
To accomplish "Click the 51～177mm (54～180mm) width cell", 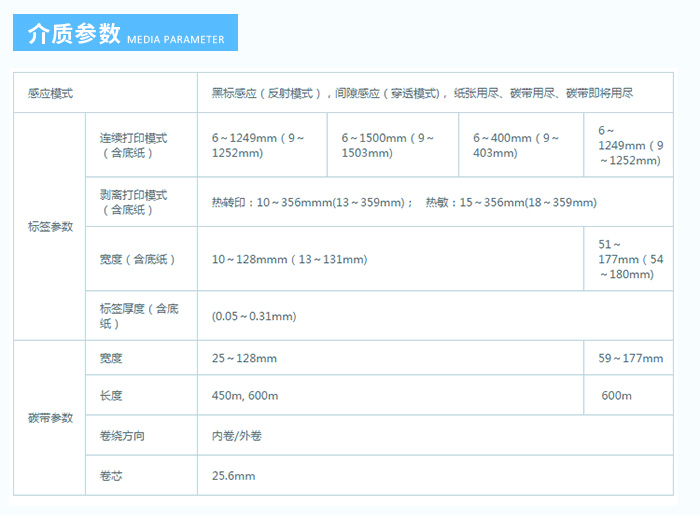I will pyautogui.click(x=627, y=259).
